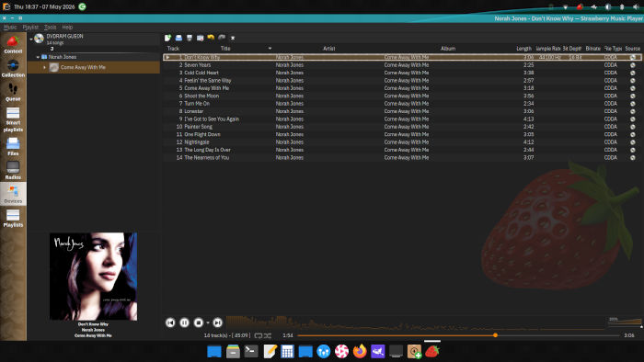The height and width of the screenshot is (362, 644).
Task: Open the Radios sidebar tab
Action: (13, 171)
